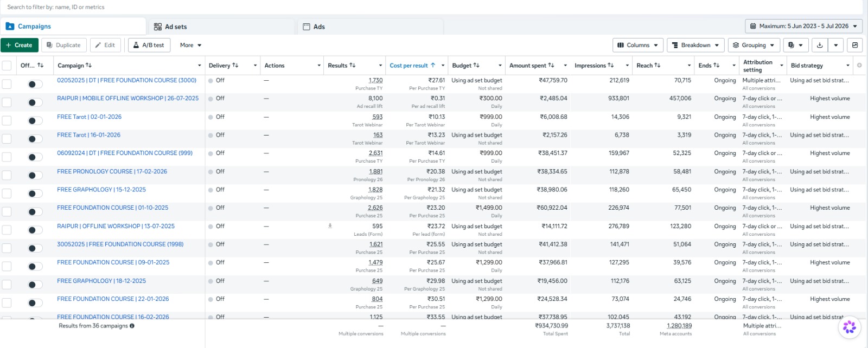Viewport: 868px width, 348px height.
Task: Sort by Results column arrows icon
Action: tap(353, 66)
